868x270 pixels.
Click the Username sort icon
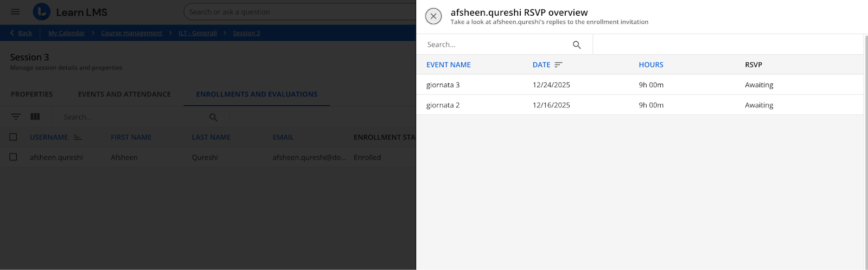(78, 137)
